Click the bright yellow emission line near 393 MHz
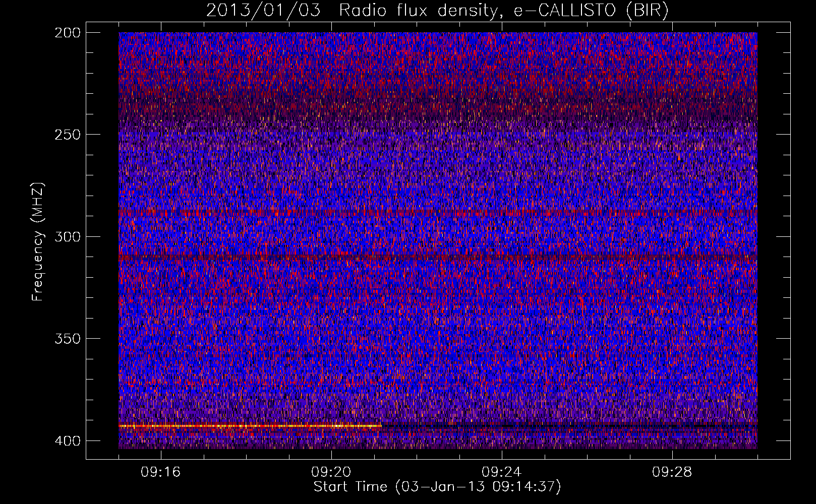Viewport: 816px width, 504px height. 250,426
